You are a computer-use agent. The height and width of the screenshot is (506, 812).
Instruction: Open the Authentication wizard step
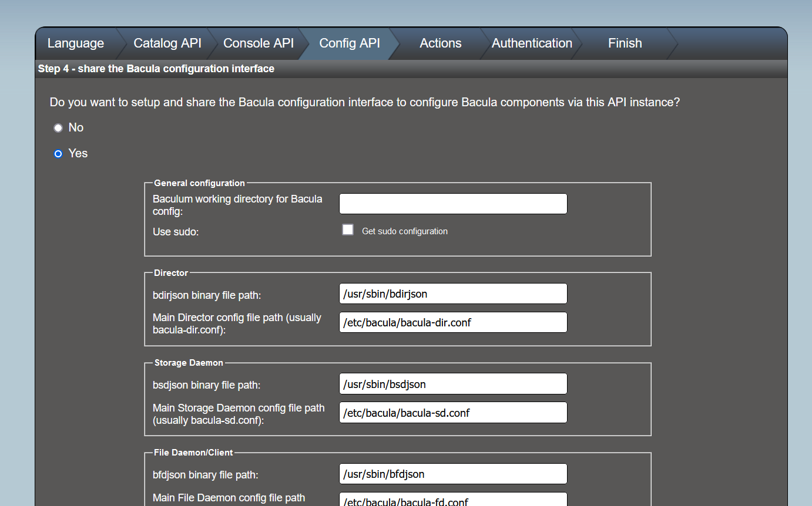pyautogui.click(x=532, y=43)
